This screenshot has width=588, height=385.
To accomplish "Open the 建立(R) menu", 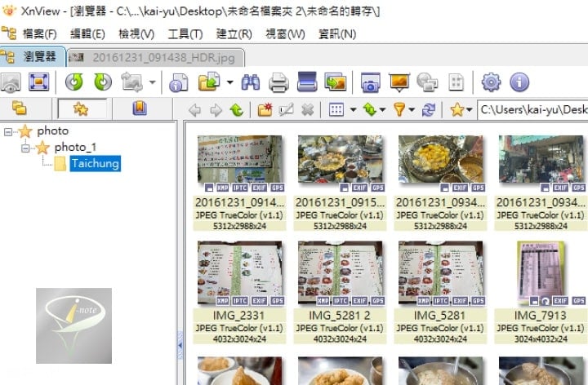I will click(x=234, y=34).
